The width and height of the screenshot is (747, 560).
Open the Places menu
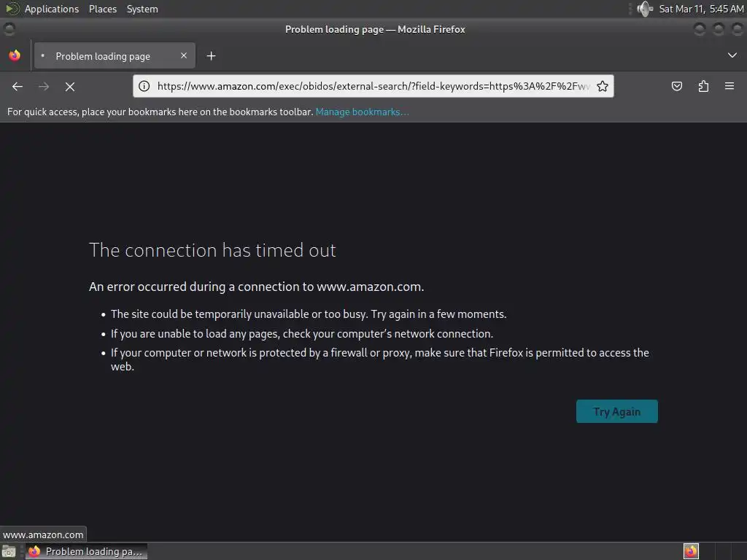pos(103,9)
